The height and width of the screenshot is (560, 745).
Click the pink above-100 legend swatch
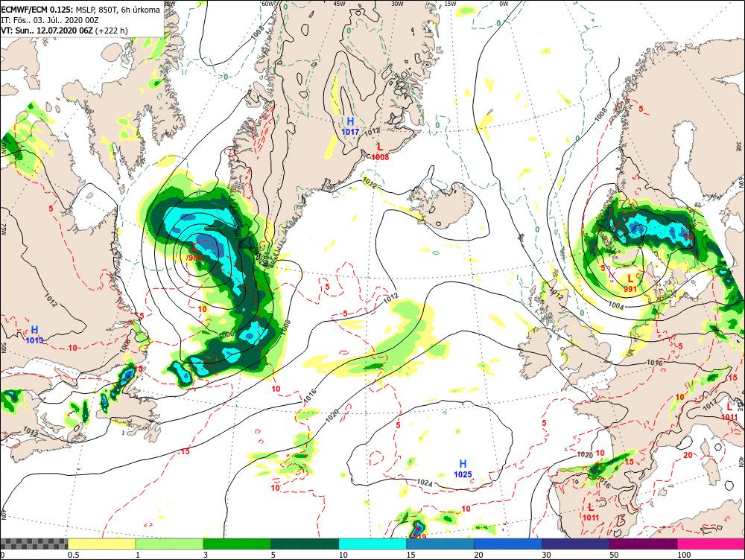pos(711,544)
